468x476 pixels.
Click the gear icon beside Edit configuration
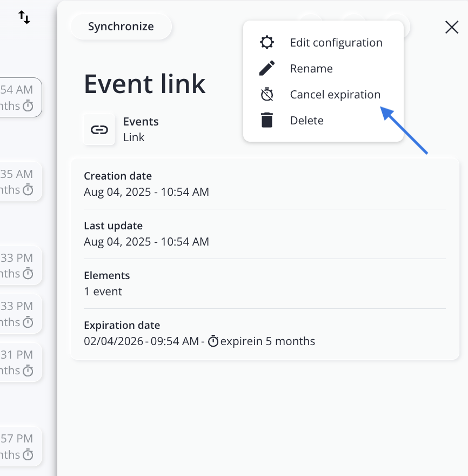pyautogui.click(x=266, y=43)
